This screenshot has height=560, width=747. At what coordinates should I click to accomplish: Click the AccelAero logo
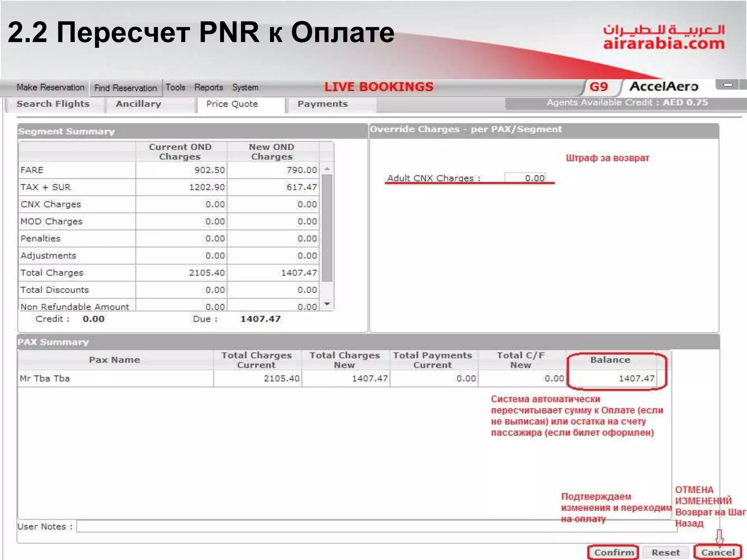(x=664, y=86)
